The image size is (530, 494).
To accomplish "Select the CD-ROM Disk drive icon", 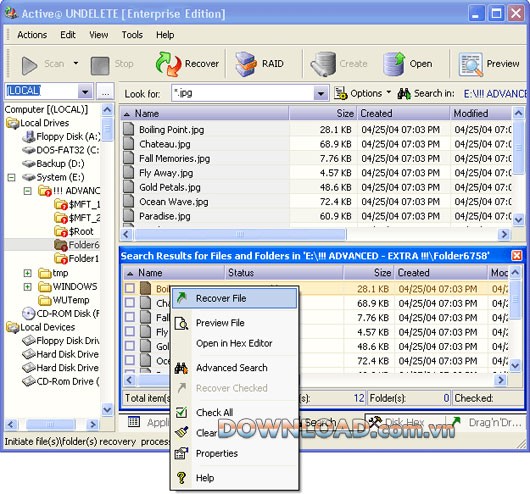I will click(28, 313).
